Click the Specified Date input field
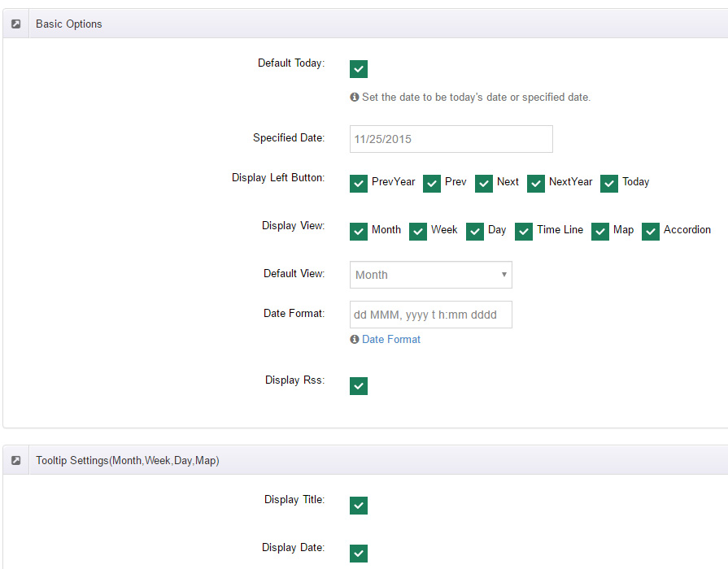728x569 pixels. click(451, 139)
